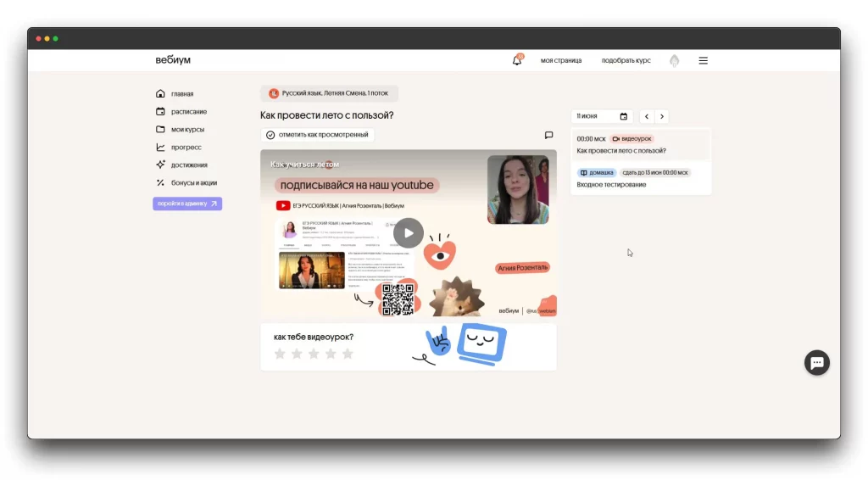
Task: Open мои курсы in sidebar
Action: coord(180,129)
